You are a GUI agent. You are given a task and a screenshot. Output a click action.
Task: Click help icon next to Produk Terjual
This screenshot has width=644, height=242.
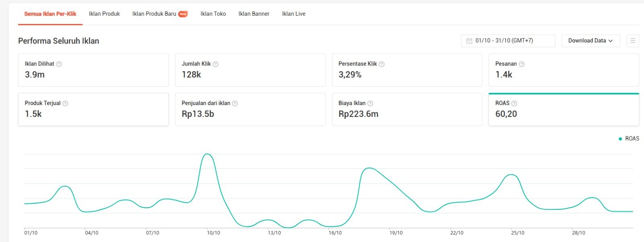(x=65, y=103)
